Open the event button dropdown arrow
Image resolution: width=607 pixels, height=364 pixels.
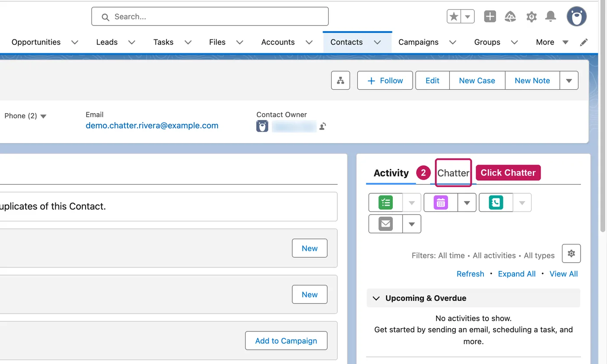[467, 202]
